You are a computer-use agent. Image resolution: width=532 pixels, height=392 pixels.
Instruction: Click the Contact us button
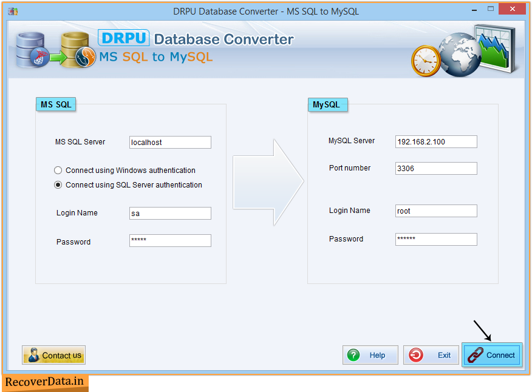point(53,355)
